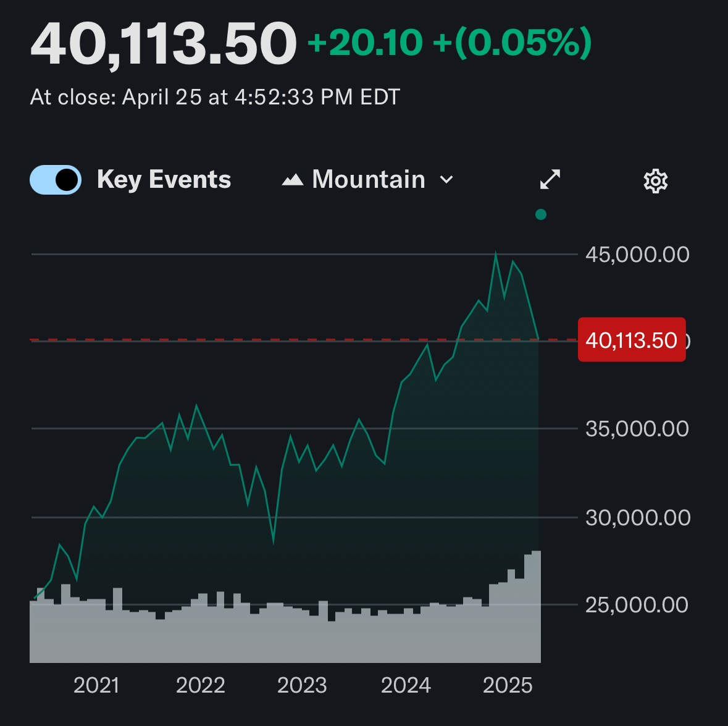Select the 2022 label on the time axis
The image size is (728, 726).
[200, 685]
